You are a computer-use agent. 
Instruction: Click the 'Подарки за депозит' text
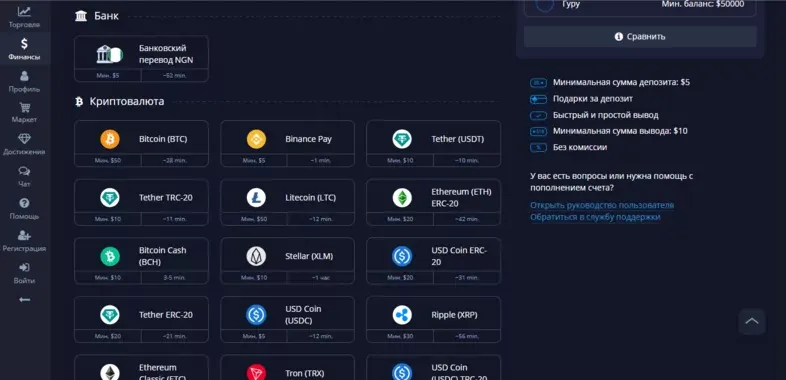[x=593, y=99]
